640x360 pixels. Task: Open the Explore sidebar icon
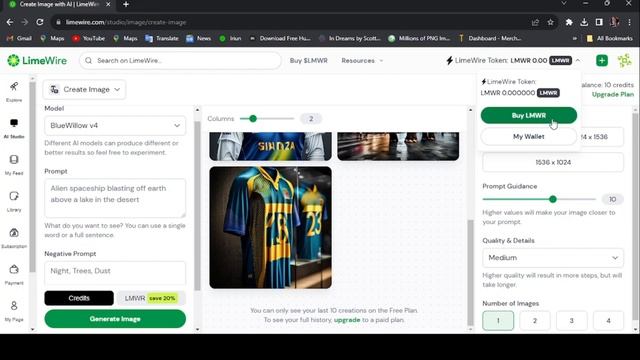(x=14, y=91)
